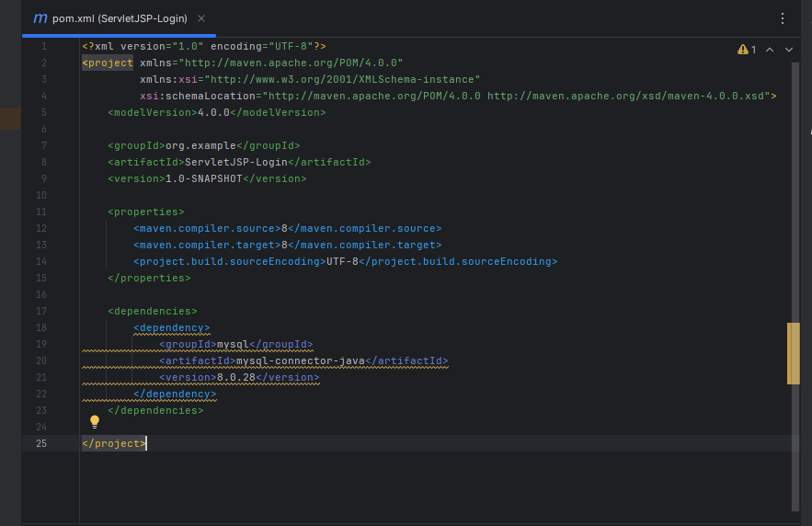Viewport: 812px width, 526px height.
Task: Click the yellow warning stripe on the scrollbar
Action: [794, 353]
